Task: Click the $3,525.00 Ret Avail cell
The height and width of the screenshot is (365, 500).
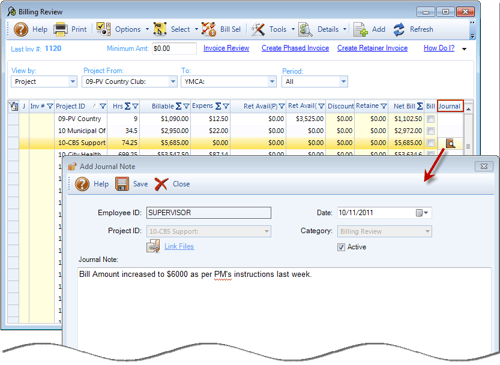Action: pos(306,119)
